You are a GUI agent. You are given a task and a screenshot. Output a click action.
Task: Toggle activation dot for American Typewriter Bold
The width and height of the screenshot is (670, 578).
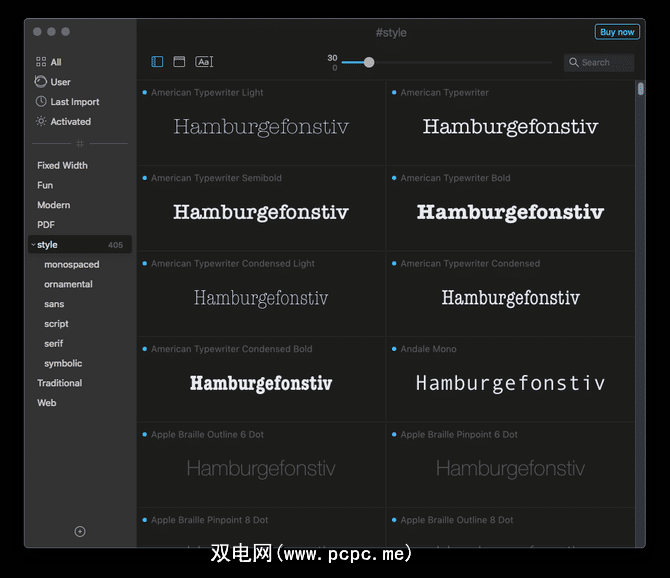tap(394, 178)
